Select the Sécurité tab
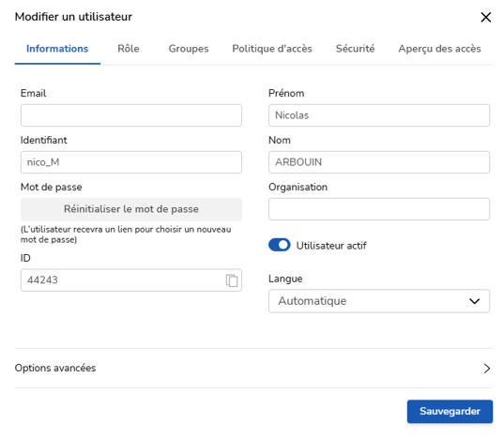This screenshot has height=438, width=504. tap(355, 49)
